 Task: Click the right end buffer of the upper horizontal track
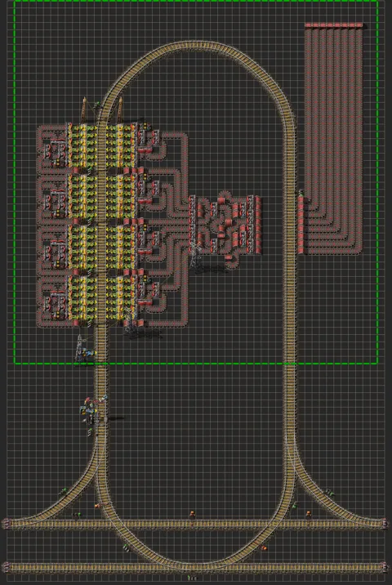(x=384, y=524)
